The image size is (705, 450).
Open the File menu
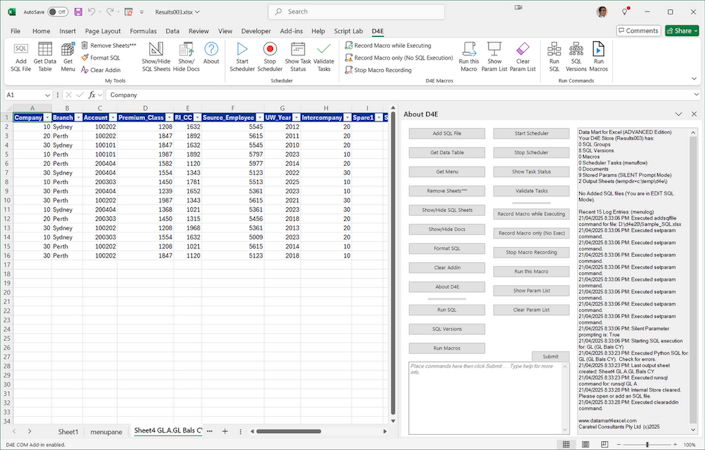[15, 31]
